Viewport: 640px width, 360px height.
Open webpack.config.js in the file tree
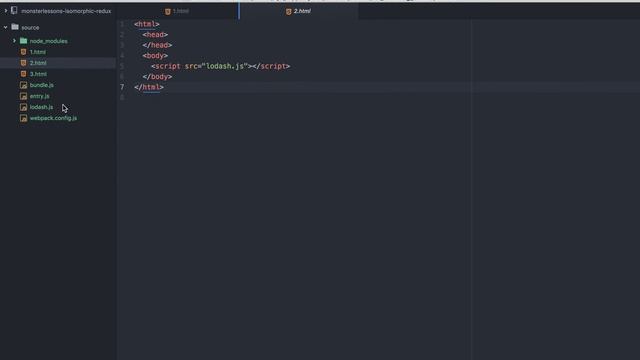click(53, 118)
